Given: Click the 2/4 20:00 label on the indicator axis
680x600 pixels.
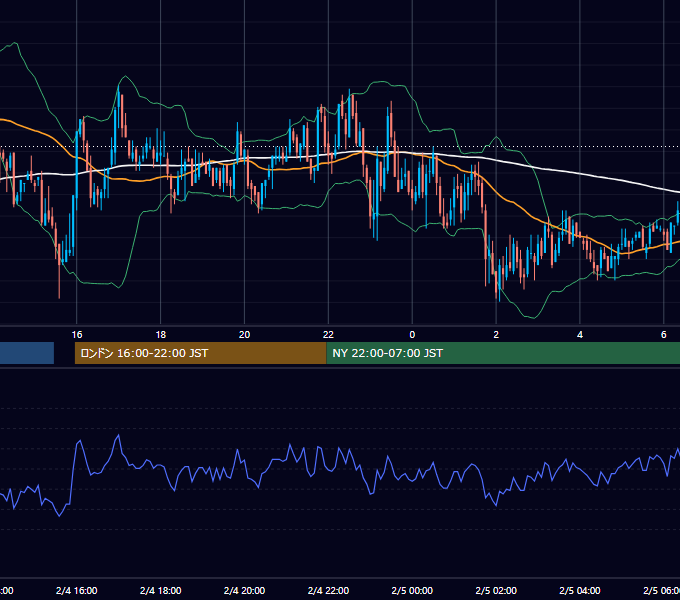Looking at the screenshot, I should [245, 591].
